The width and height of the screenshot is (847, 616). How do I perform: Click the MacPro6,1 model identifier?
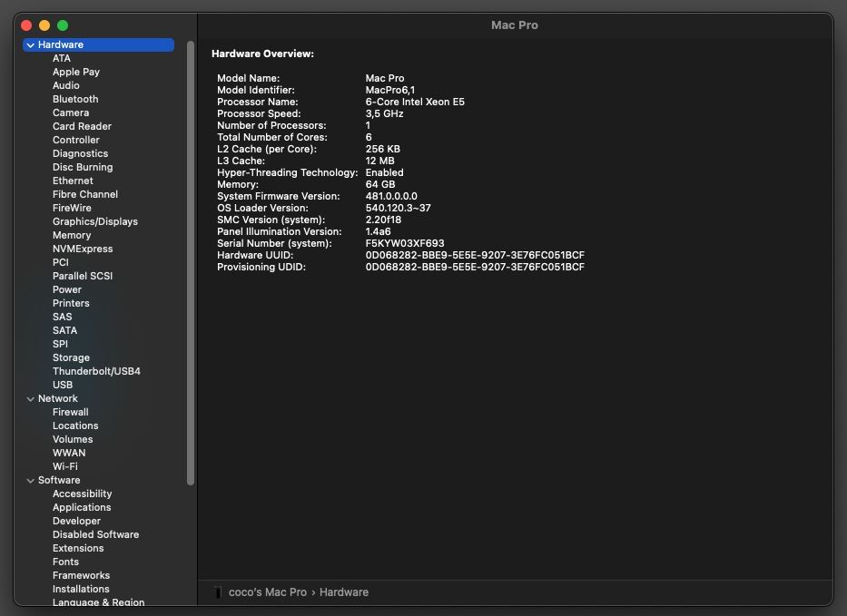390,90
